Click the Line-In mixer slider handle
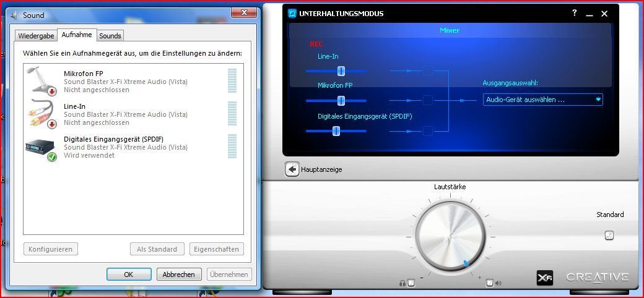 pos(341,71)
